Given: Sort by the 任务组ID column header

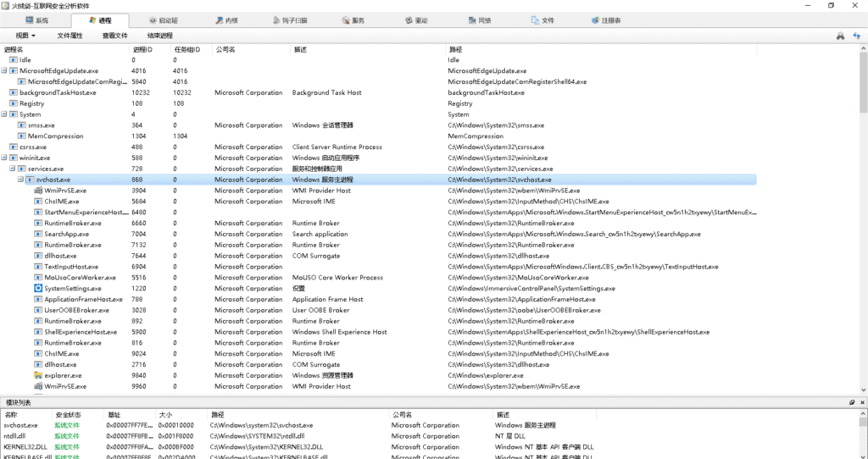Looking at the screenshot, I should 192,49.
